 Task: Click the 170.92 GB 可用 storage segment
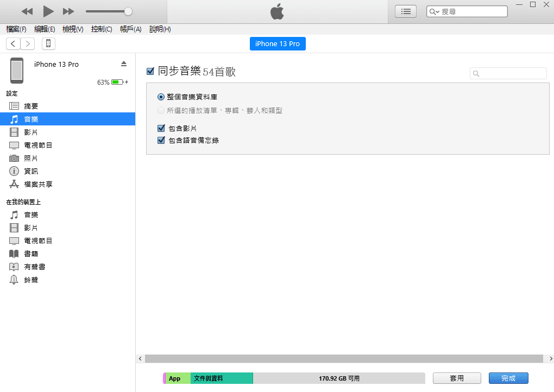tap(339, 378)
